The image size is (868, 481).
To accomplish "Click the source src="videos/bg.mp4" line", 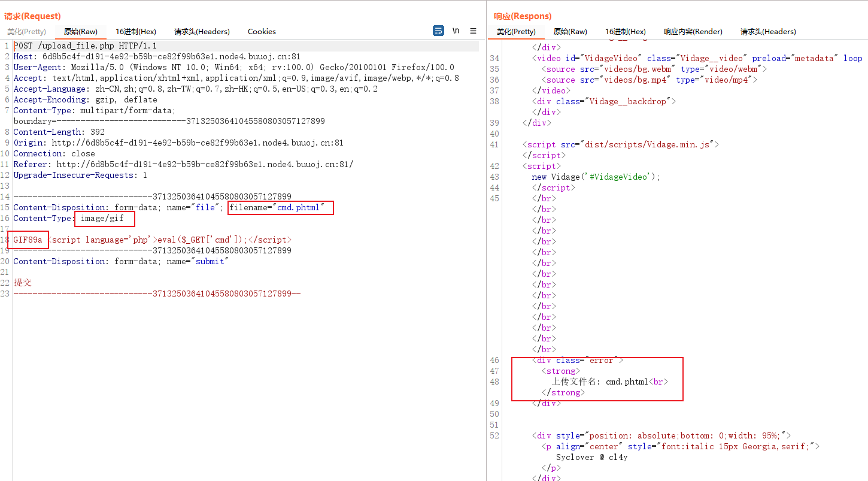I will (649, 80).
